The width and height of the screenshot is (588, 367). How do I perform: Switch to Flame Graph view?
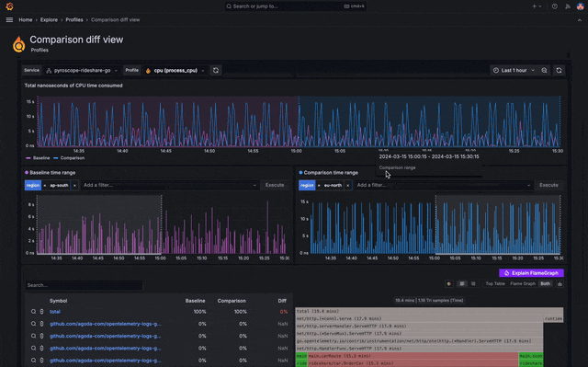pyautogui.click(x=523, y=284)
